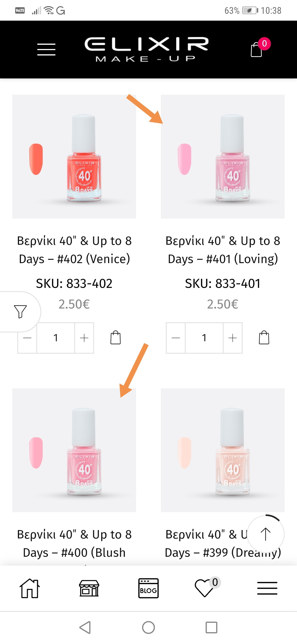The image size is (297, 644).
Task: Open the shopping cart bag icon
Action: pos(257,50)
